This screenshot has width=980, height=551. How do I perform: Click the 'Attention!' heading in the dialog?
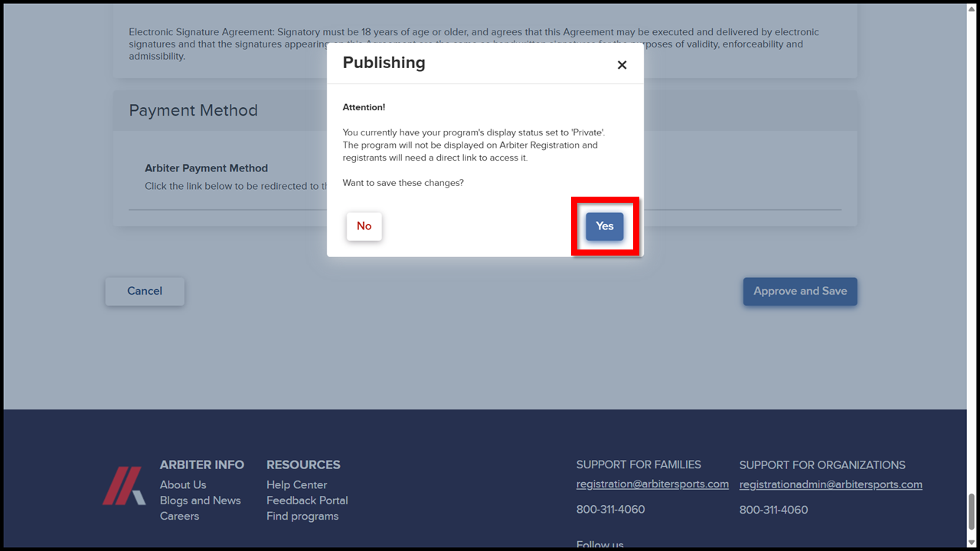364,107
